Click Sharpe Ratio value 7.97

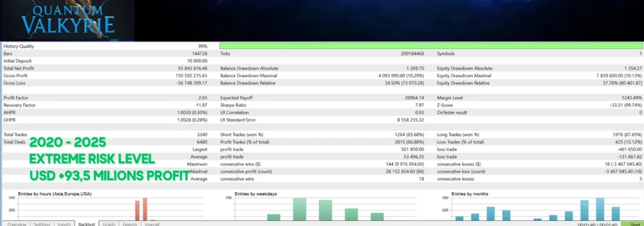[x=419, y=105]
